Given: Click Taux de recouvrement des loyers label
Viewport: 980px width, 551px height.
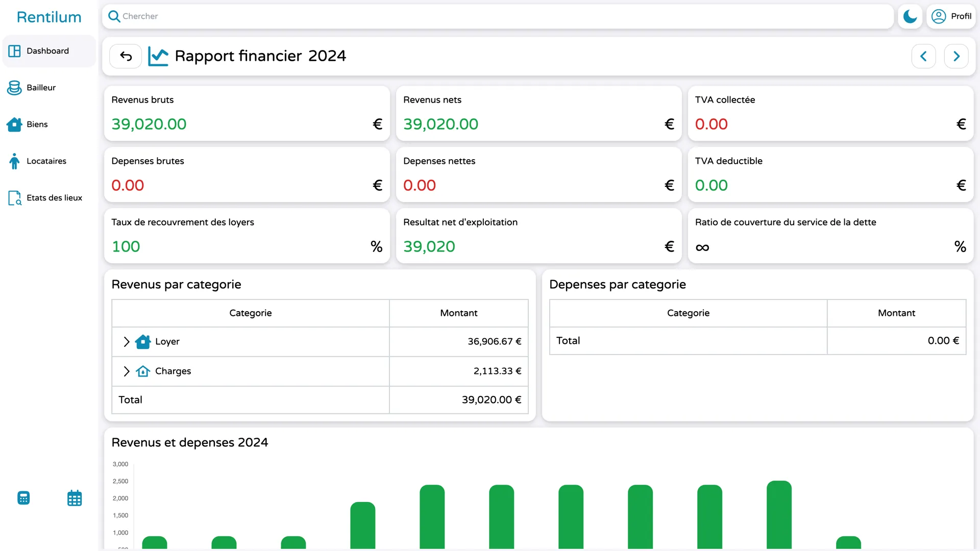Looking at the screenshot, I should pyautogui.click(x=182, y=222).
